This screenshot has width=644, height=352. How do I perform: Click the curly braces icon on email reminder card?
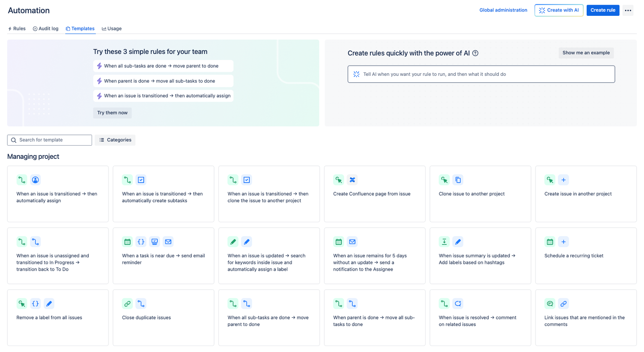point(141,242)
